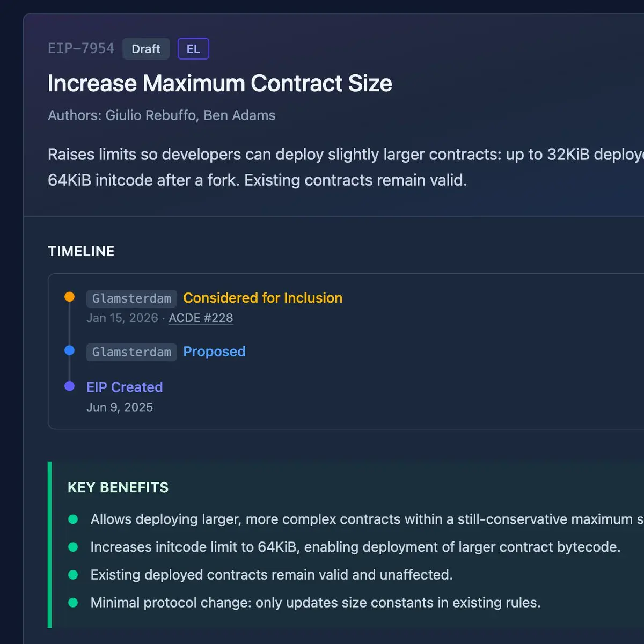The image size is (644, 644).
Task: Click the EL layer badge
Action: (193, 49)
